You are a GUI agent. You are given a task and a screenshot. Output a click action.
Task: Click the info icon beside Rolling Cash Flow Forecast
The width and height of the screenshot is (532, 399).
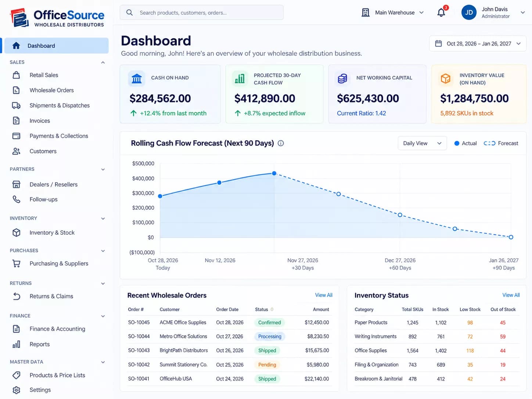[x=281, y=143]
